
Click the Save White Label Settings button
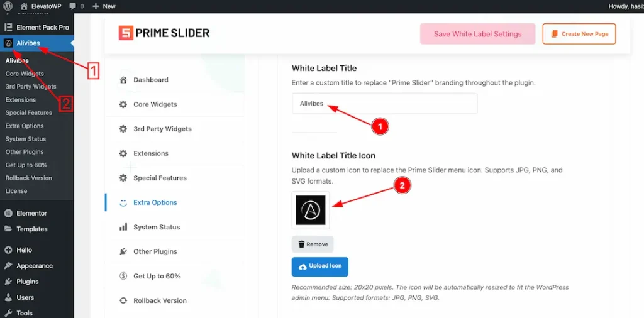point(478,34)
